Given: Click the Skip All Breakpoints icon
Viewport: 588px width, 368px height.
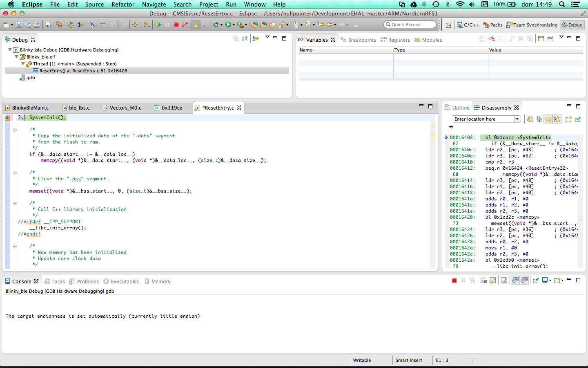Looking at the screenshot, I should [92, 25].
